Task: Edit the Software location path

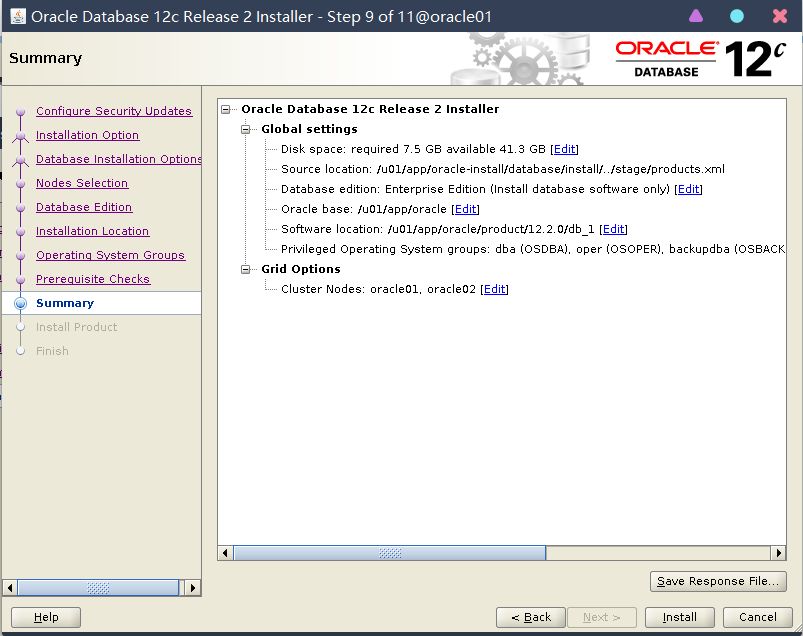Action: click(614, 229)
